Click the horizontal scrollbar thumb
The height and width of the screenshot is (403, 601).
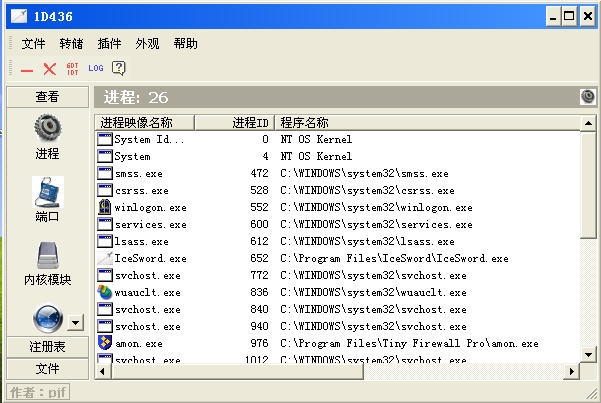[x=236, y=371]
